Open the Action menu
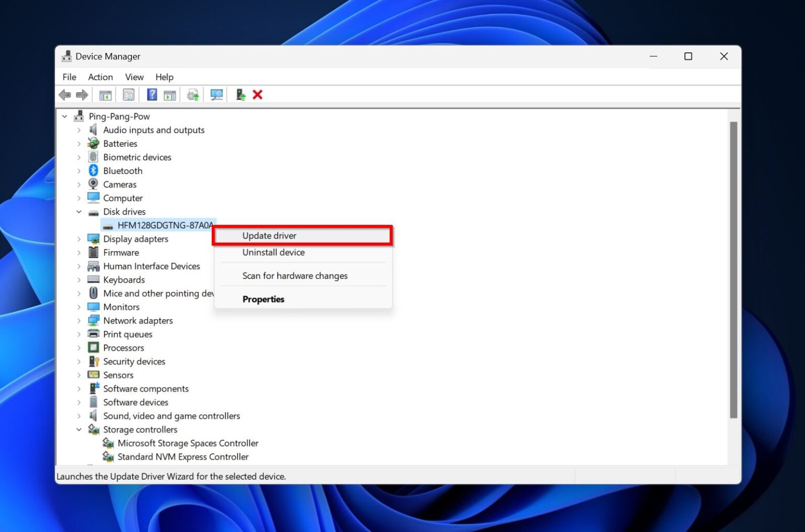Image resolution: width=805 pixels, height=532 pixels. (x=100, y=77)
